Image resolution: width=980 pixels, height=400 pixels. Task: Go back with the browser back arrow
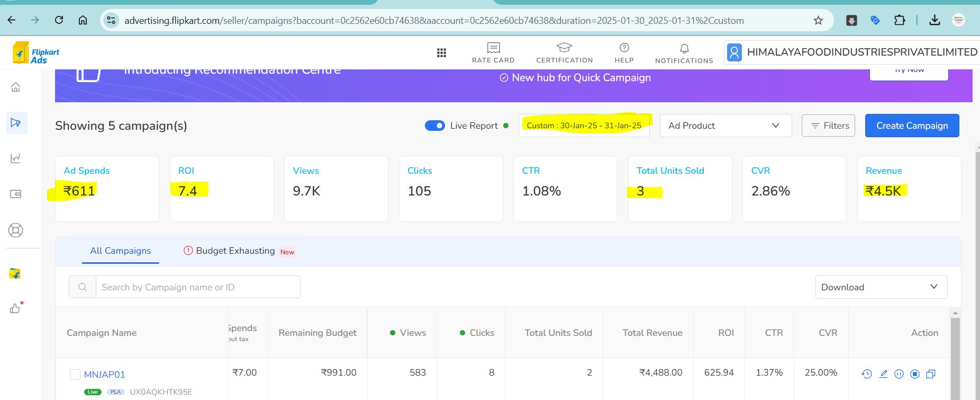(12, 20)
